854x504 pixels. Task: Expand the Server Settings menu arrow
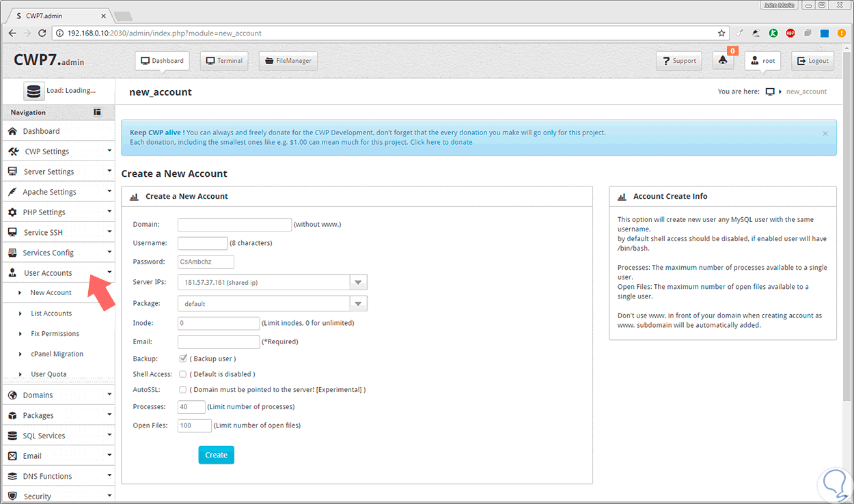click(109, 171)
